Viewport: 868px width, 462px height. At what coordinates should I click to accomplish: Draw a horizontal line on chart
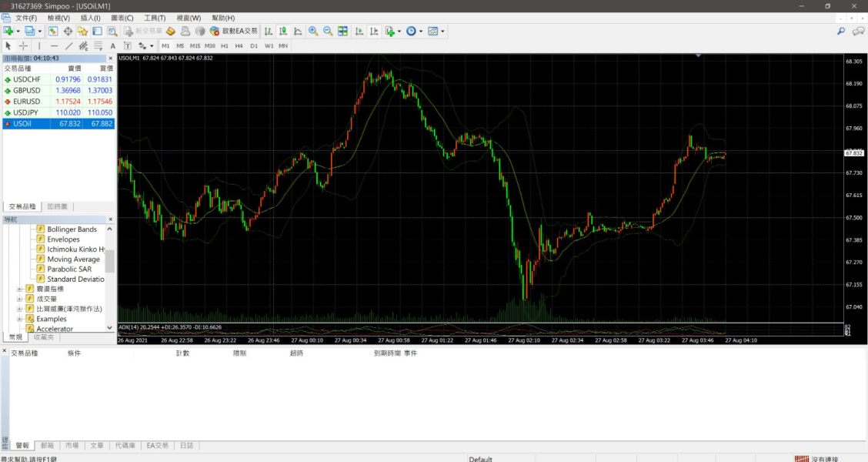54,46
